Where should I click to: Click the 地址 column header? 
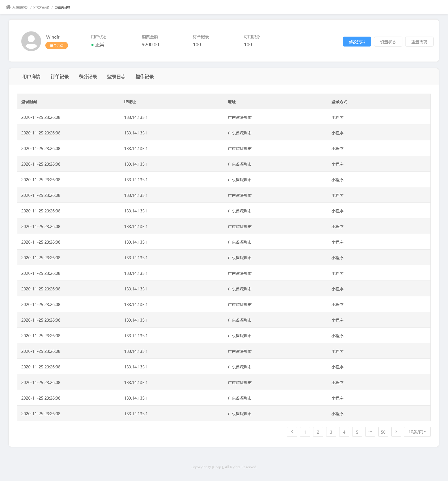pos(232,102)
